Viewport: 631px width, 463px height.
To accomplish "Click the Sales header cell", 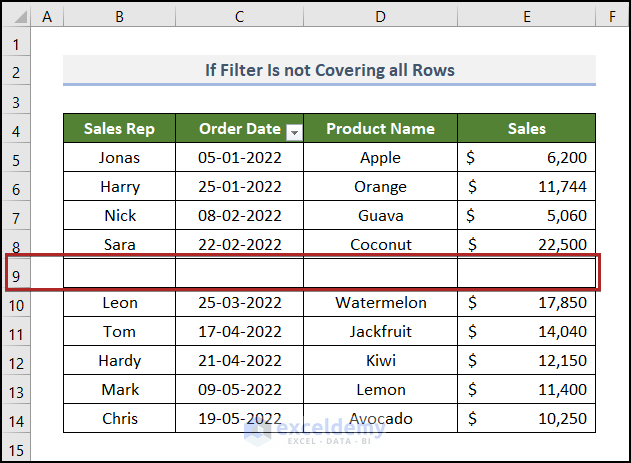I will [x=526, y=128].
